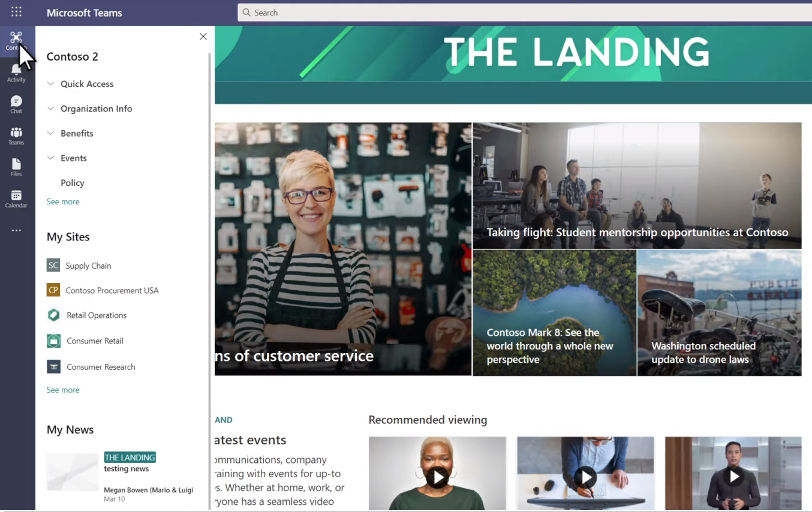Click See more under My Sites
Image resolution: width=812 pixels, height=512 pixels.
[63, 390]
